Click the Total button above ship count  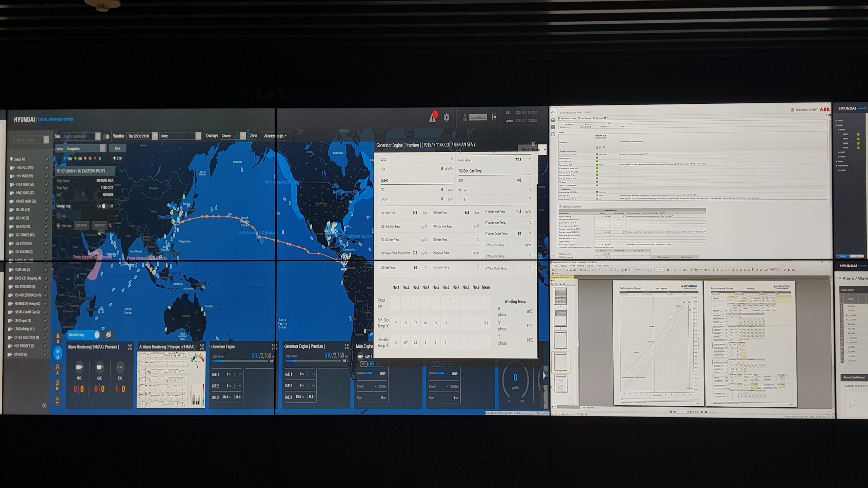[117, 148]
